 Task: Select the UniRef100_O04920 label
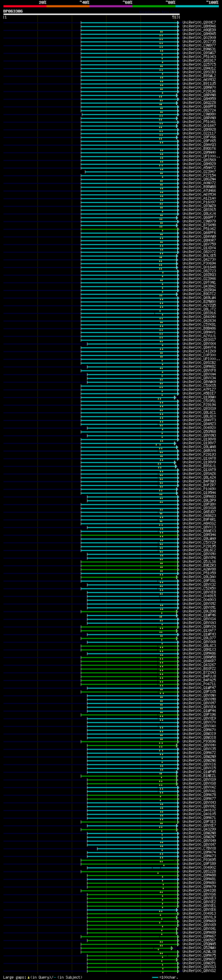(199, 428)
